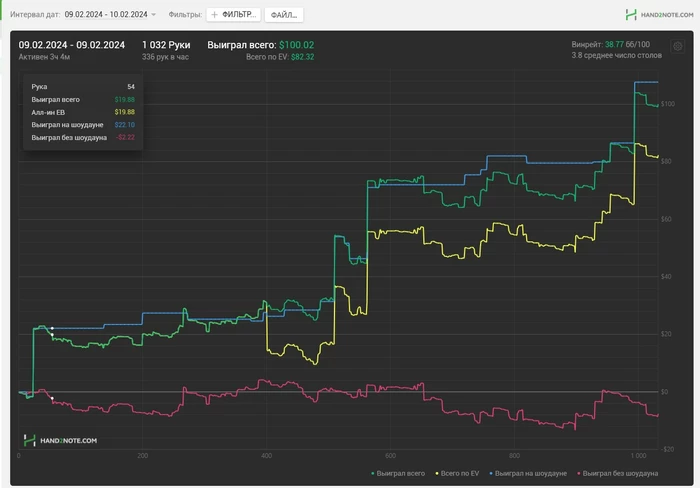Viewport: 700px width, 488px height.
Task: Click the total winnings value $100.02
Action: (296, 45)
